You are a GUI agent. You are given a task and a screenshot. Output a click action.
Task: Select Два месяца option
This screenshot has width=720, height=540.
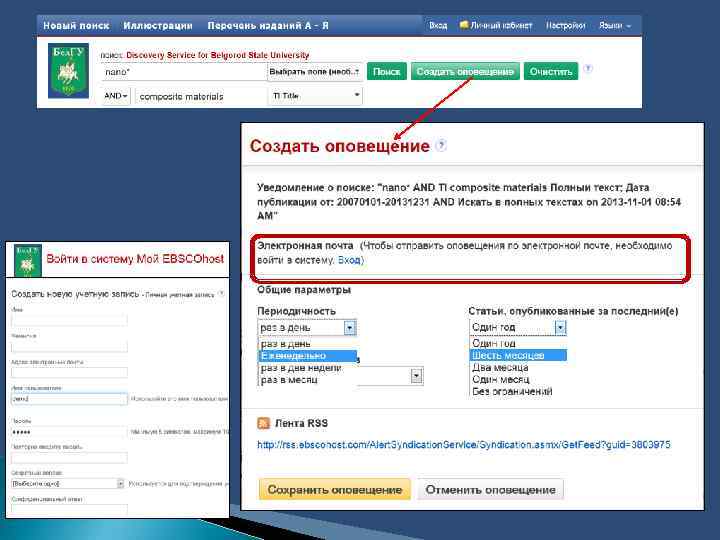click(518, 367)
